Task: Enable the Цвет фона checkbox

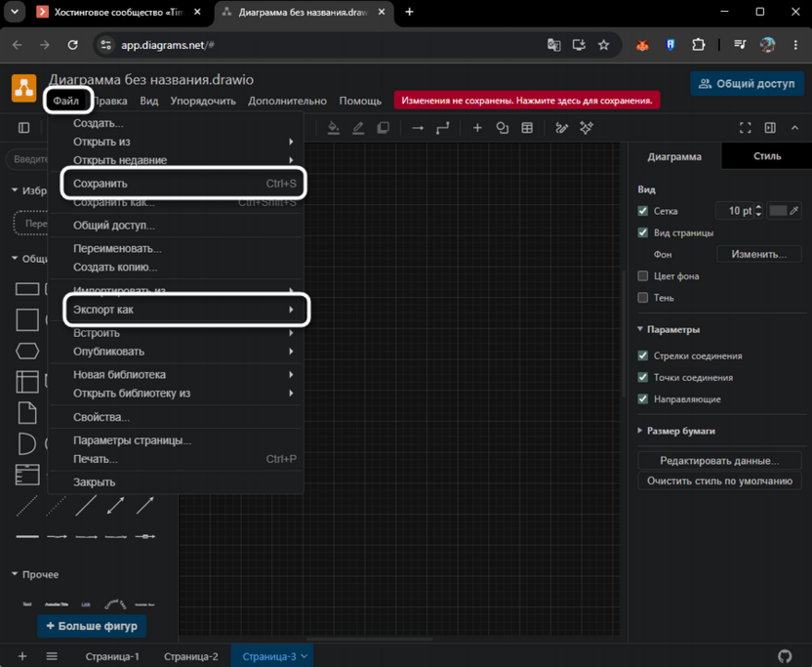Action: (642, 275)
